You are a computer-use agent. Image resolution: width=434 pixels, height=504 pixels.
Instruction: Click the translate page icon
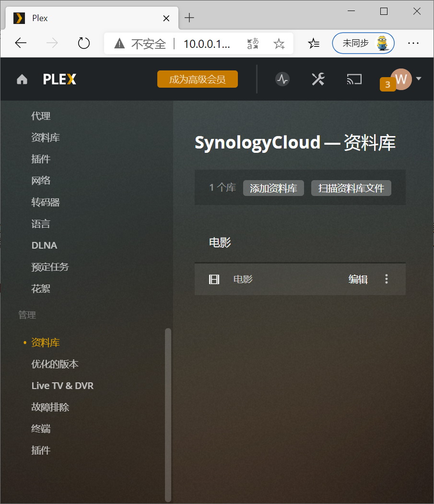coord(253,44)
